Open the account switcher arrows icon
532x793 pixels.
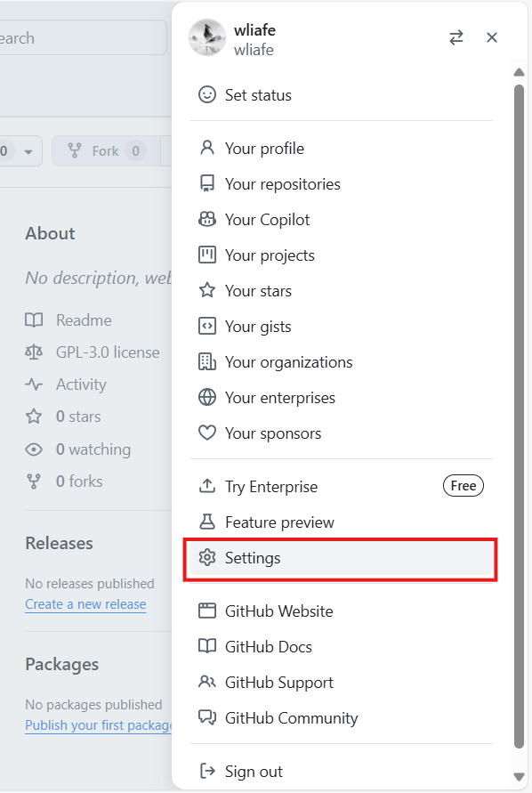456,37
